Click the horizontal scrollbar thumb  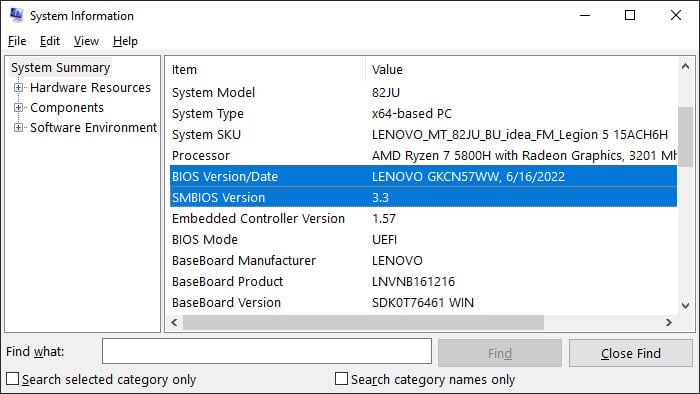pos(363,322)
